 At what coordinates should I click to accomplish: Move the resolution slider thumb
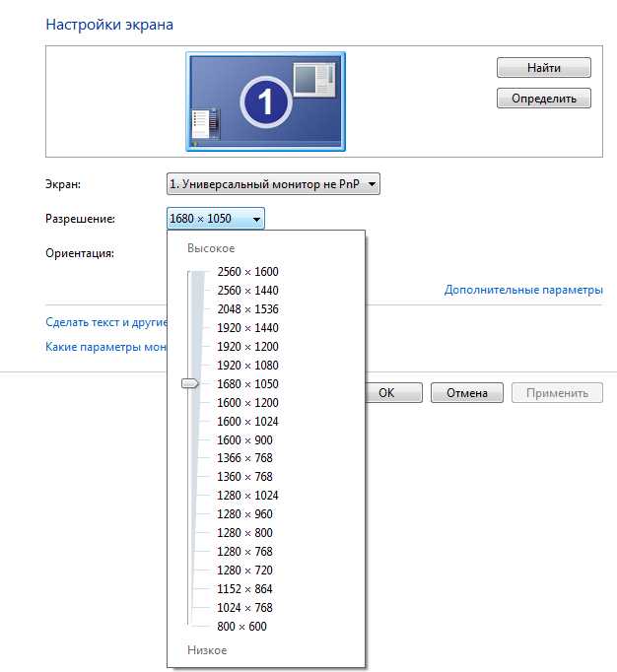(190, 383)
